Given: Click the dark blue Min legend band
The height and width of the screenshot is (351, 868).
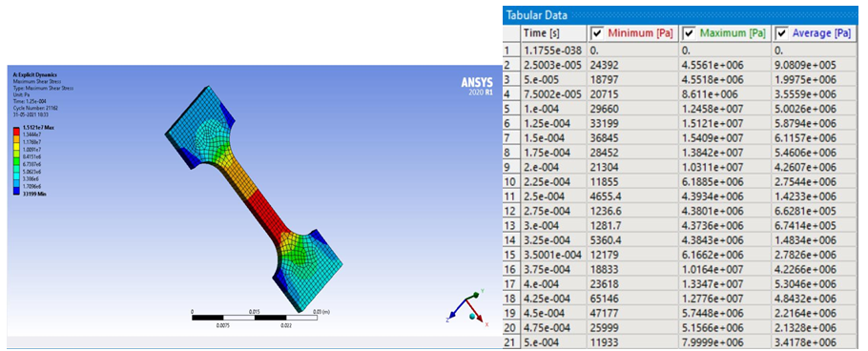Looking at the screenshot, I should click(x=16, y=190).
